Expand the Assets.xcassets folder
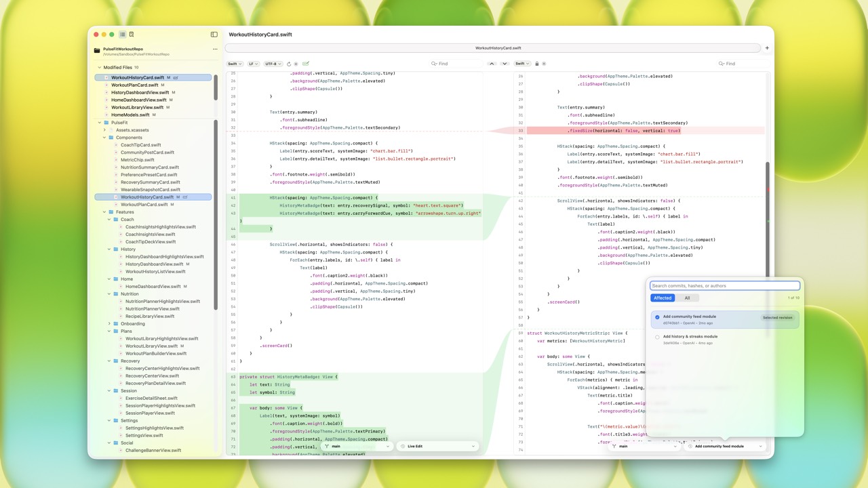This screenshot has width=868, height=488. pyautogui.click(x=104, y=130)
